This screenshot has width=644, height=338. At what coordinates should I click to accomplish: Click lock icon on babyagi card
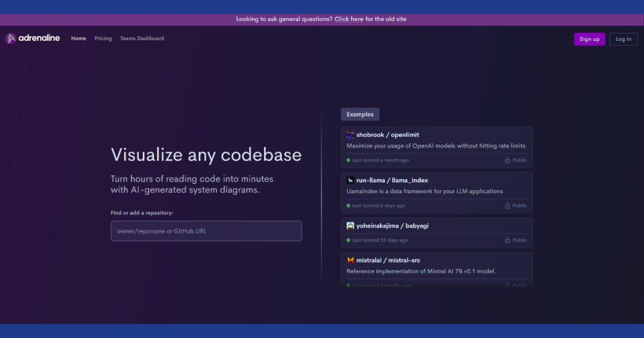(x=508, y=241)
